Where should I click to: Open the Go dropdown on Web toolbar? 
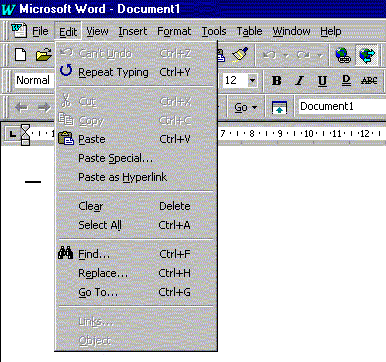245,107
